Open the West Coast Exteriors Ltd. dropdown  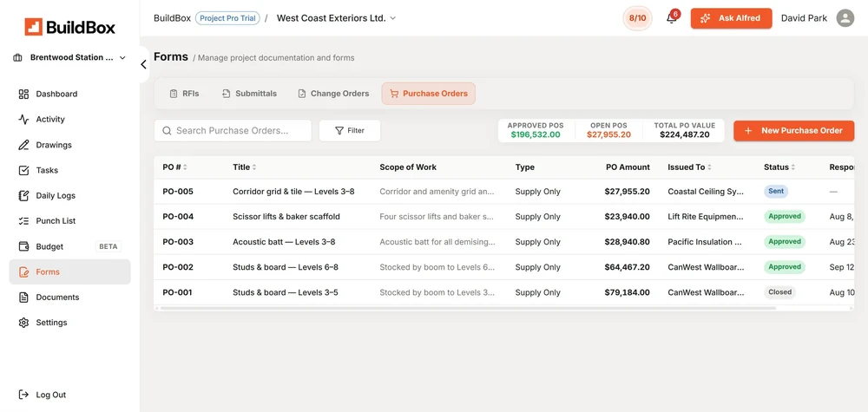pos(392,18)
